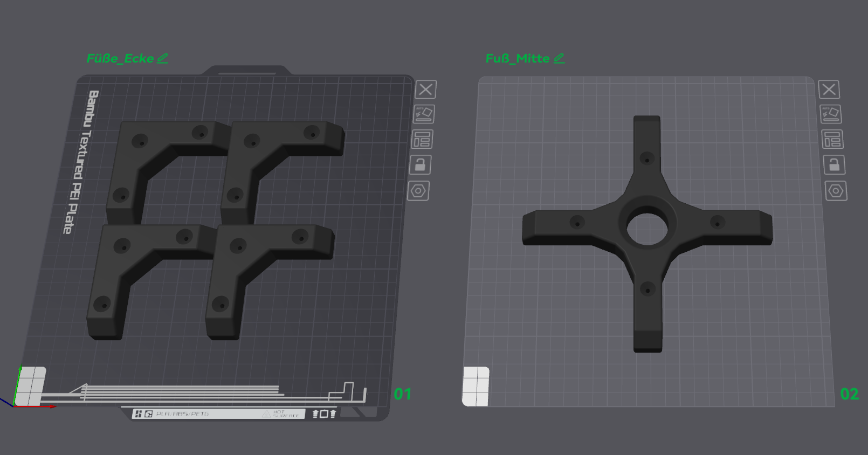
Task: Click the Füße_Ecke plate name
Action: point(120,58)
